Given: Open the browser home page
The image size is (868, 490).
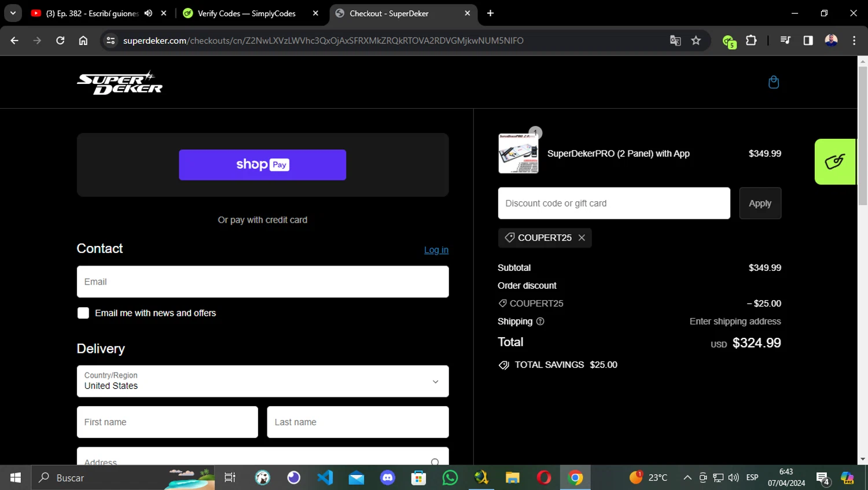Looking at the screenshot, I should click(x=83, y=40).
